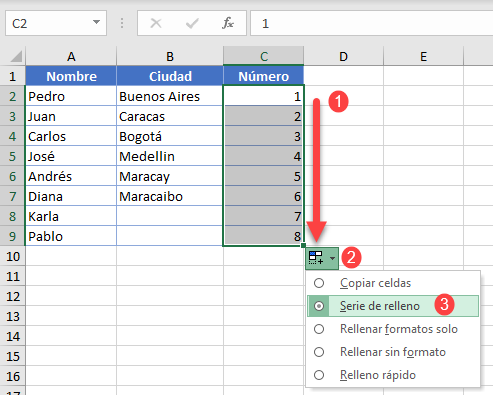Select row 13 header
This screenshot has width=493, height=395.
(x=13, y=316)
